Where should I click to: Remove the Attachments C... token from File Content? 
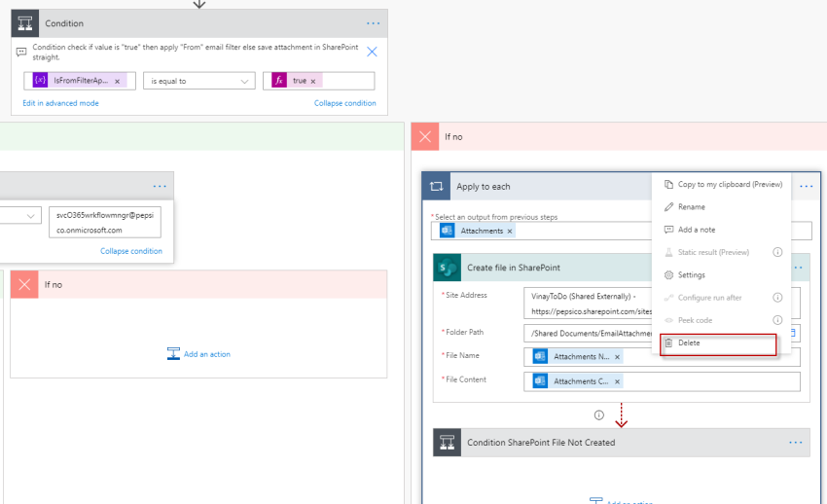[617, 381]
